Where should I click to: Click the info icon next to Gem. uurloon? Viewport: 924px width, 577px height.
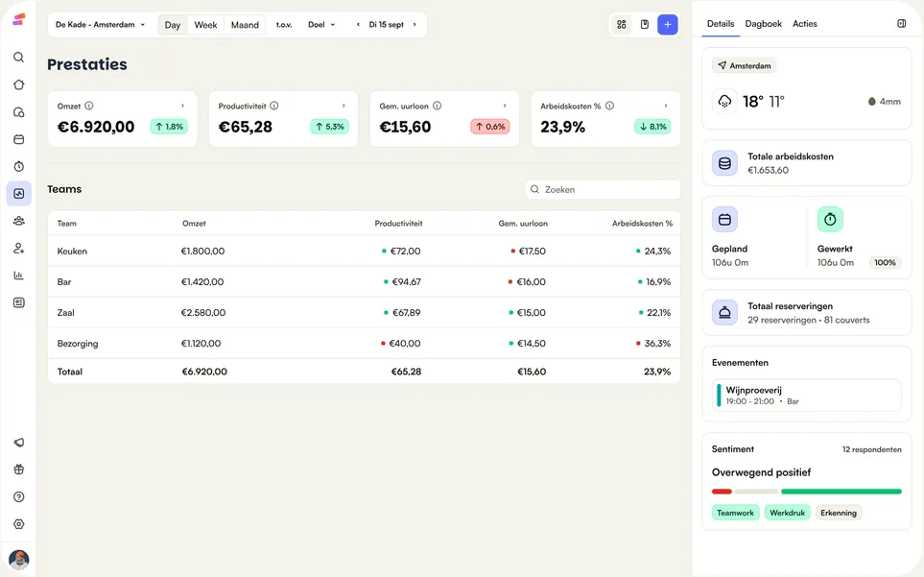(x=438, y=106)
